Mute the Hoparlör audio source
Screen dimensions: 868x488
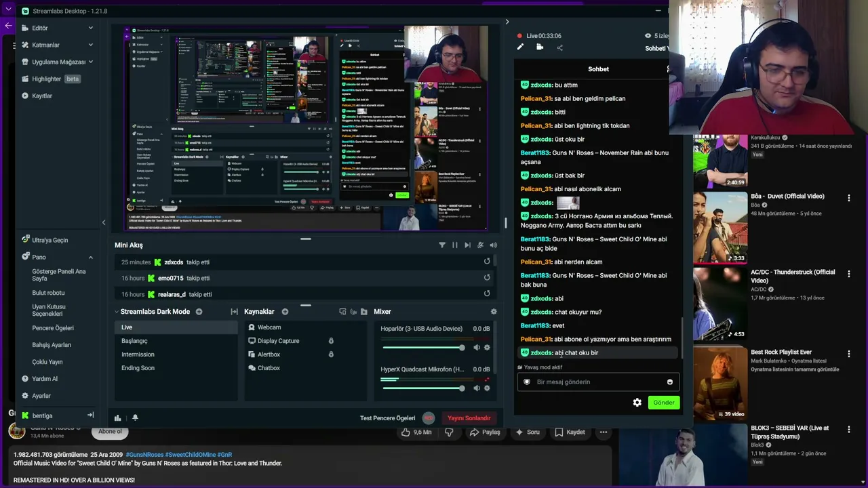coord(477,348)
